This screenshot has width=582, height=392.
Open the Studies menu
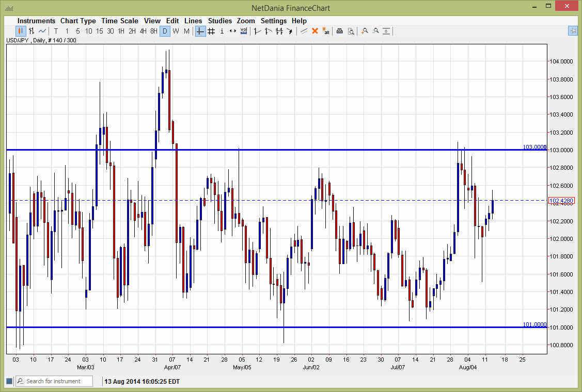220,21
